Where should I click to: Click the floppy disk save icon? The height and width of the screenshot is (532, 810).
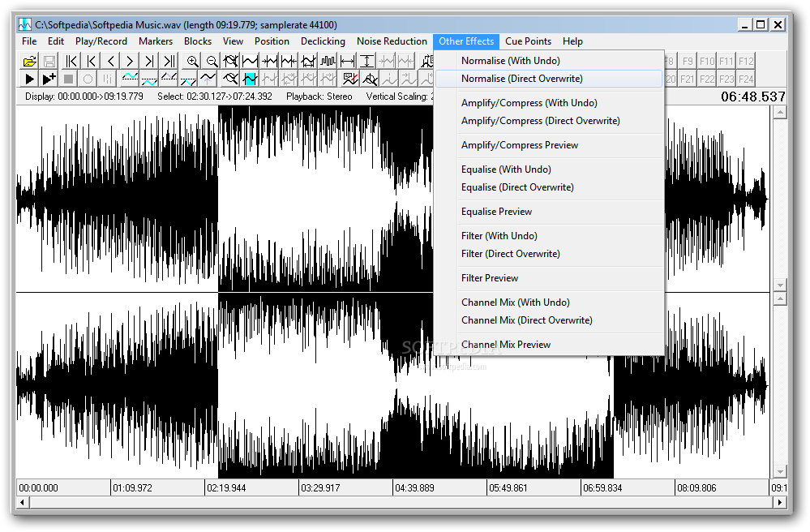(49, 62)
